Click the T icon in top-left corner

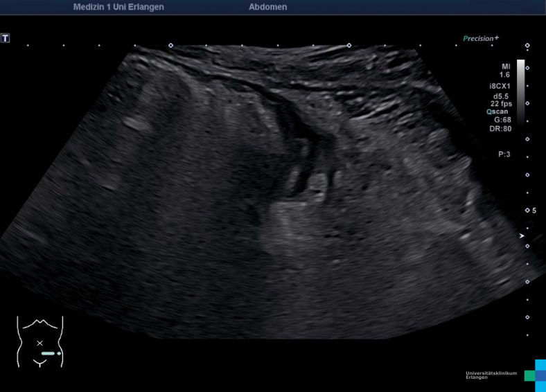(6, 38)
